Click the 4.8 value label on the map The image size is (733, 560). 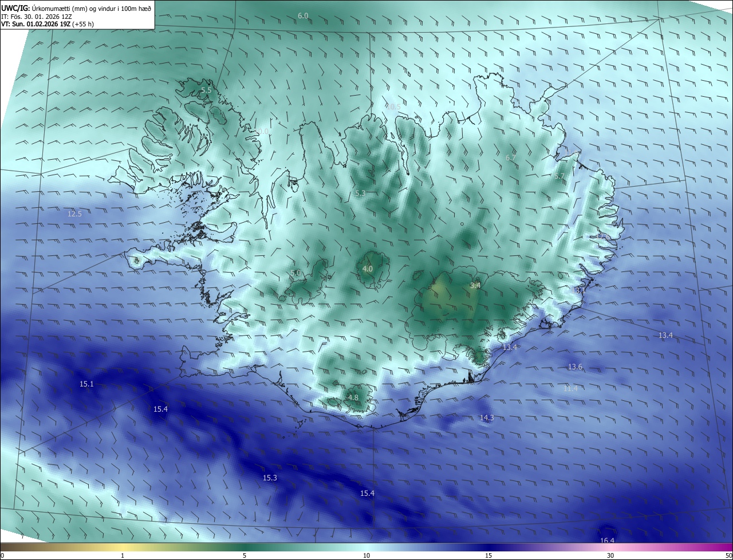coord(353,397)
